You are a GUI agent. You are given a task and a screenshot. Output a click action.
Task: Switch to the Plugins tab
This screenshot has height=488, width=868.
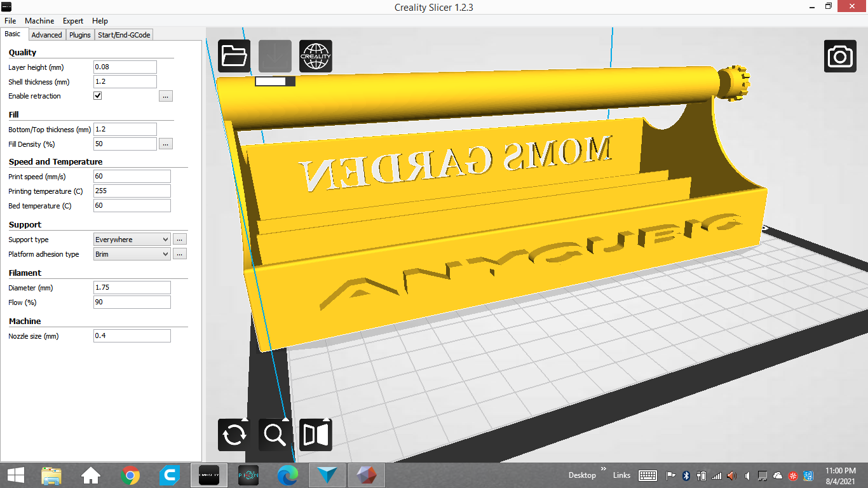coord(80,35)
